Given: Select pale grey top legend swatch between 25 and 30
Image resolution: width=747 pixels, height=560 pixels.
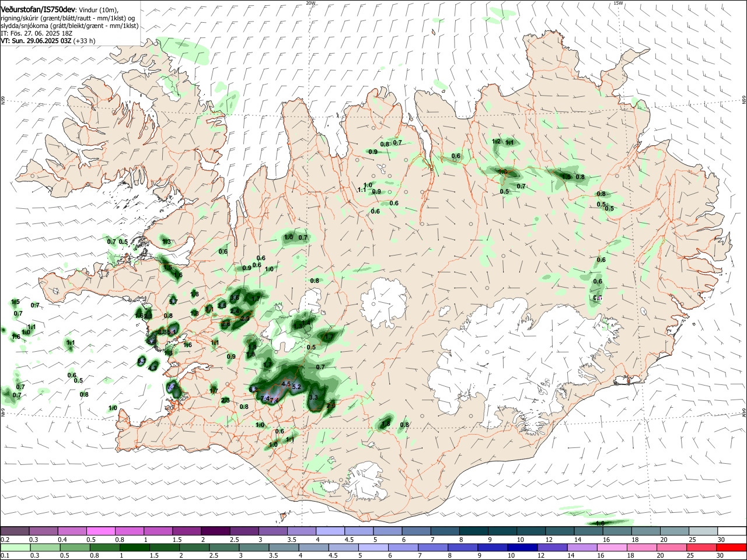Looking at the screenshot, I should 703,531.
